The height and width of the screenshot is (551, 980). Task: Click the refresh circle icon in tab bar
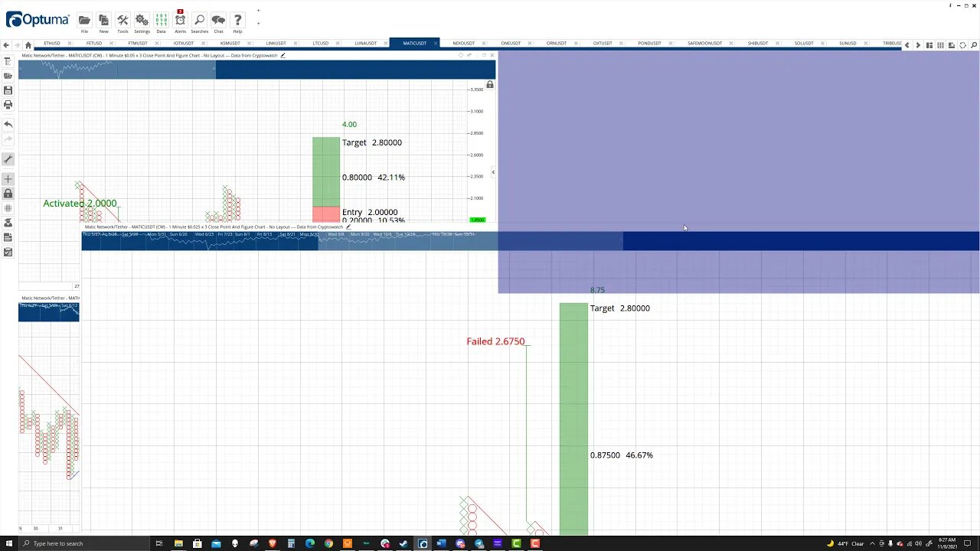962,45
